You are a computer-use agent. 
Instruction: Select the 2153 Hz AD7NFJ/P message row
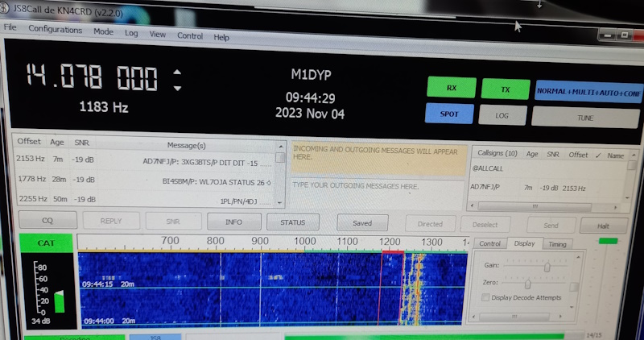click(144, 160)
